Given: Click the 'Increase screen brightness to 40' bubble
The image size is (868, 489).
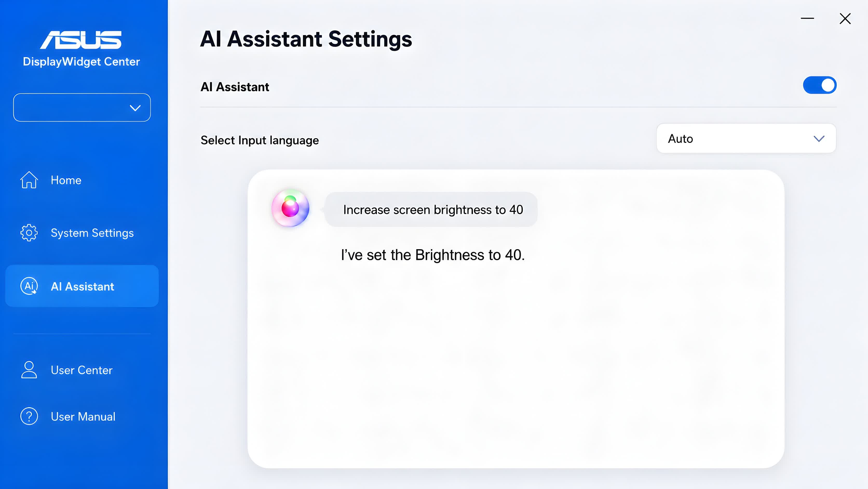Looking at the screenshot, I should (x=431, y=209).
